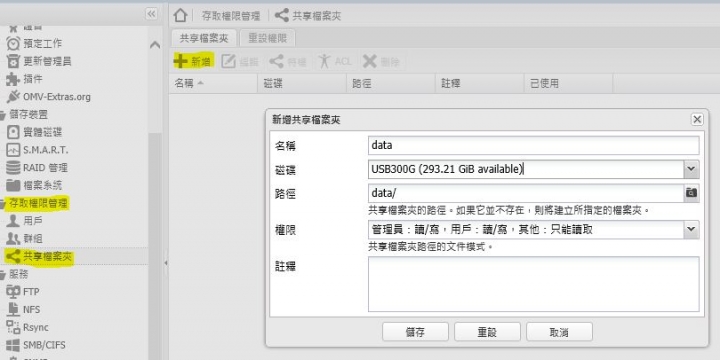
Task: Click the folder browse icon beside 路徑
Action: (x=692, y=193)
